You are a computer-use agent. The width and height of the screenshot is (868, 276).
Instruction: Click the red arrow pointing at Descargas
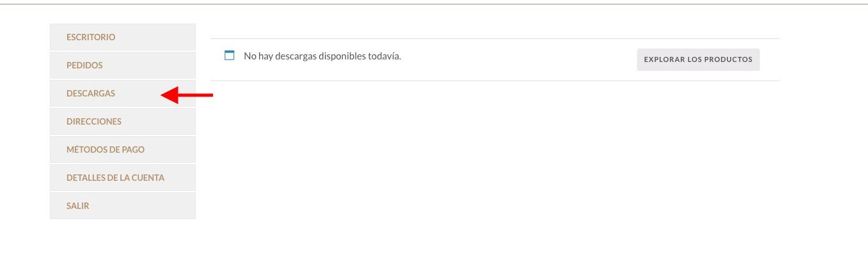186,96
